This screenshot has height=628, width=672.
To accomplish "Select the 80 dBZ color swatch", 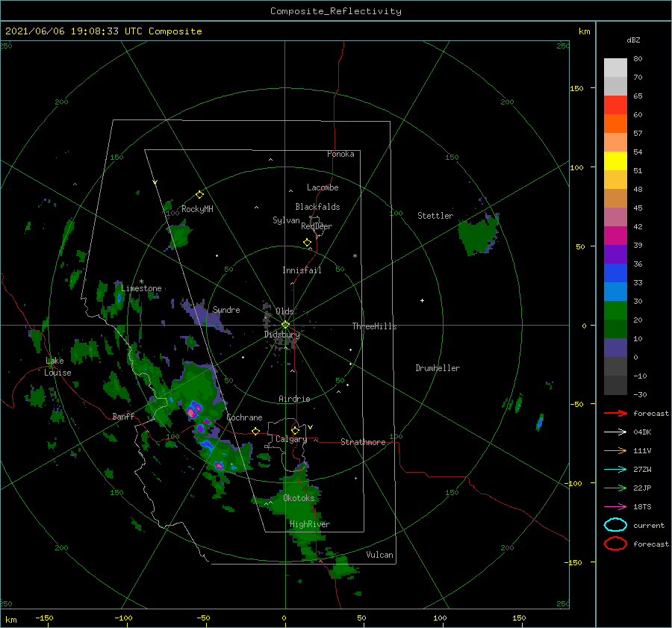I will [x=615, y=67].
